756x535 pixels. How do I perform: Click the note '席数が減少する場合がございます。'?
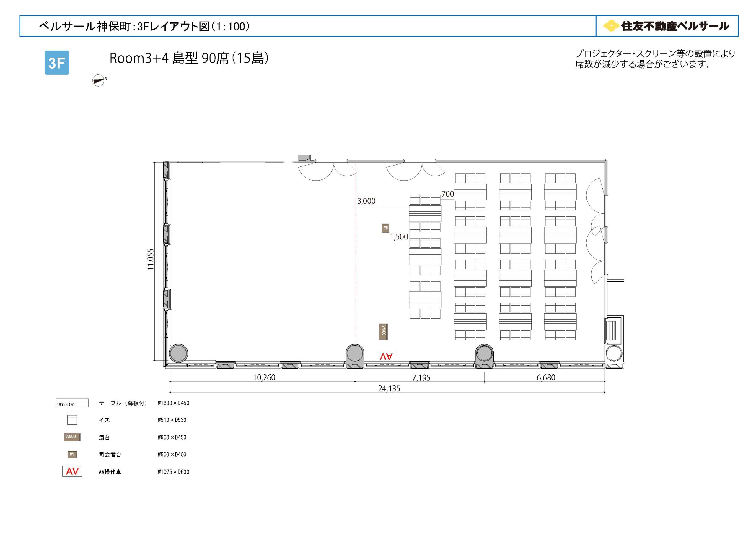pyautogui.click(x=642, y=64)
